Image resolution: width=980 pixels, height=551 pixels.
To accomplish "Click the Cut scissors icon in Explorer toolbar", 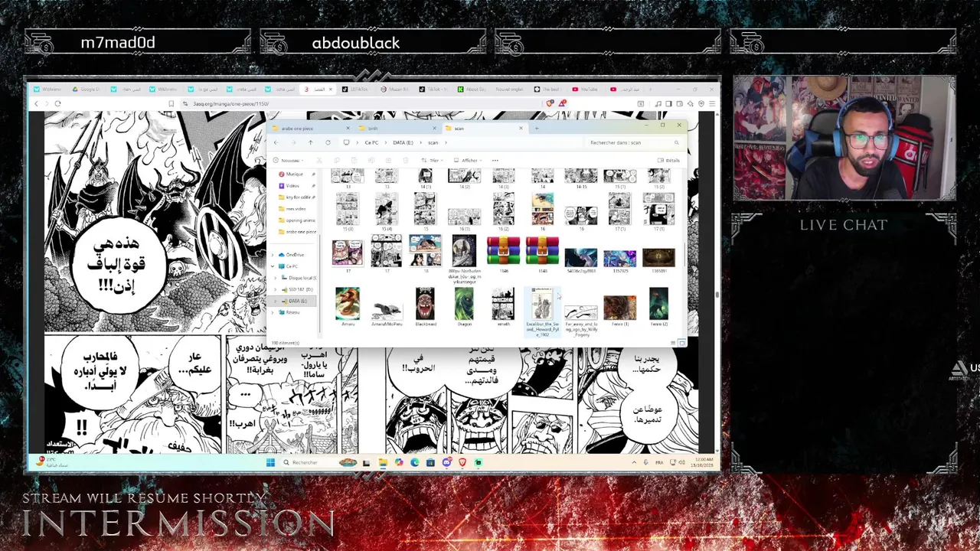I will click(319, 161).
